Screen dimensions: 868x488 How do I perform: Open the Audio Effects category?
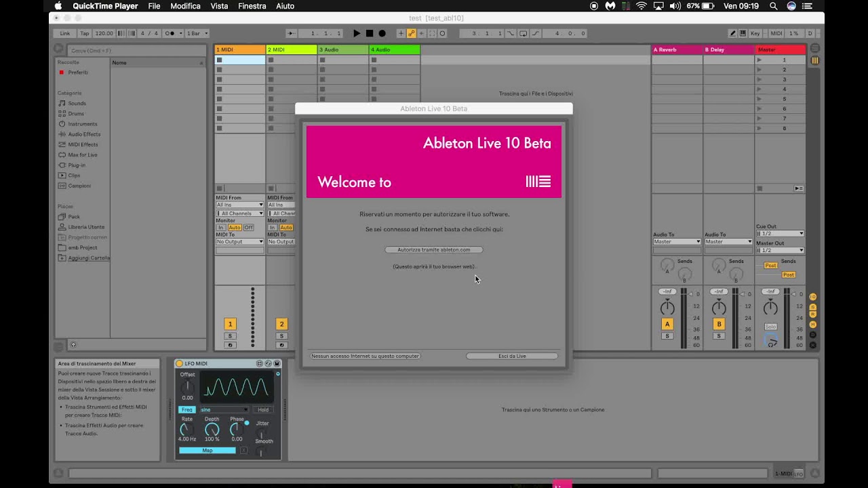[x=84, y=134]
